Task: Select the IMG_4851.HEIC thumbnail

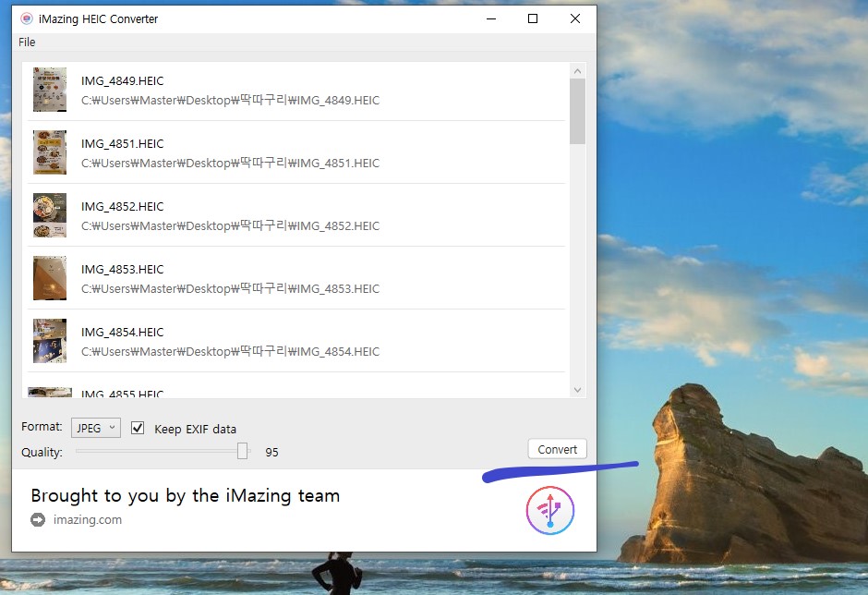Action: click(50, 152)
